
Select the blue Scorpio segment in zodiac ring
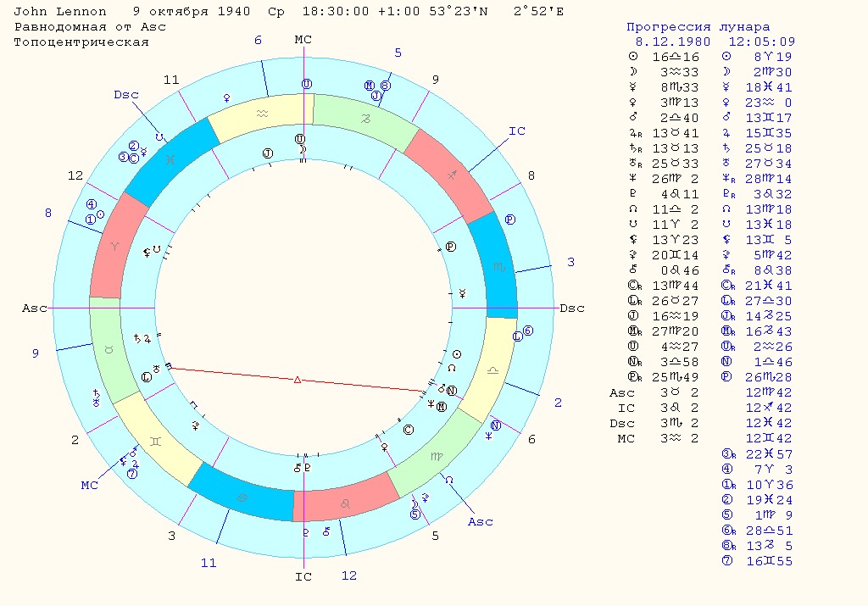tap(499, 267)
